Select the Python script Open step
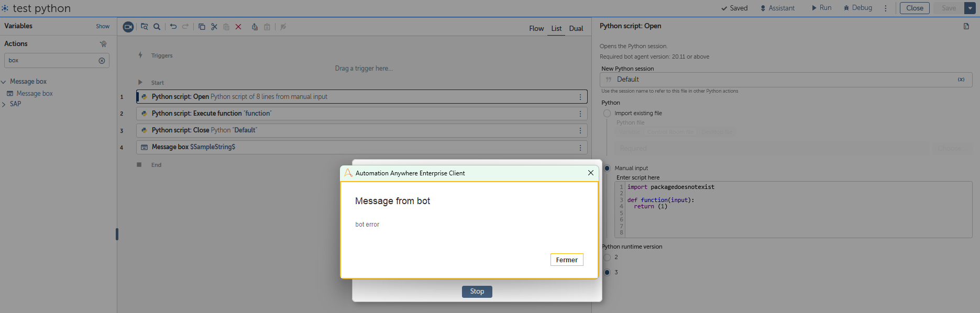 (362, 97)
